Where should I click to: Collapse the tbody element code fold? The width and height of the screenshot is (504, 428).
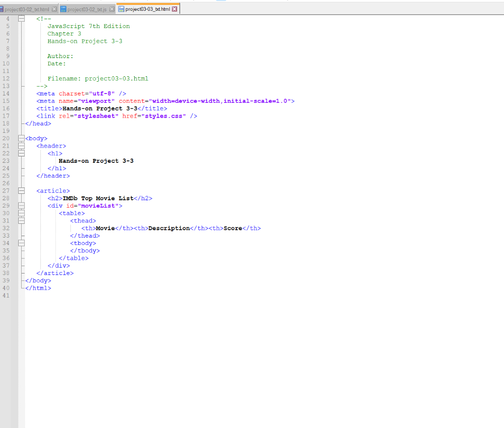(x=21, y=243)
